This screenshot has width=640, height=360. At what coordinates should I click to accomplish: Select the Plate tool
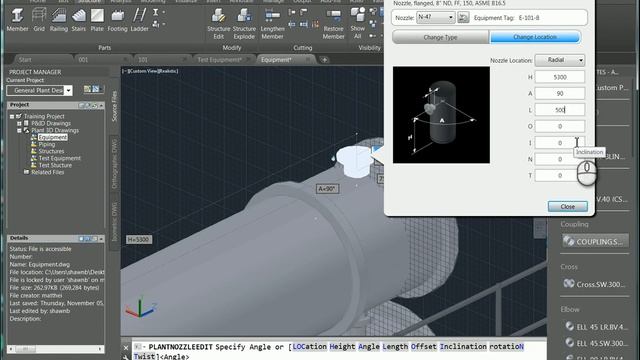coord(97,20)
